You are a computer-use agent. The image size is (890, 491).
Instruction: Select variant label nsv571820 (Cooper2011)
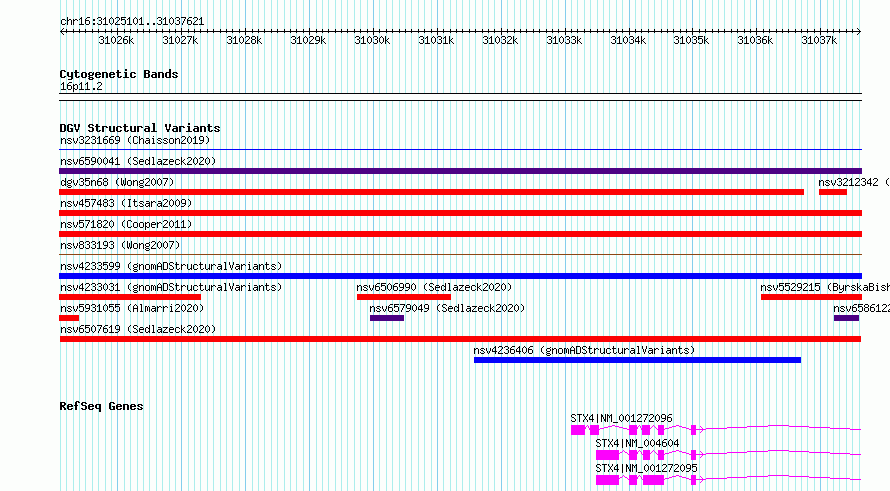pyautogui.click(x=126, y=224)
